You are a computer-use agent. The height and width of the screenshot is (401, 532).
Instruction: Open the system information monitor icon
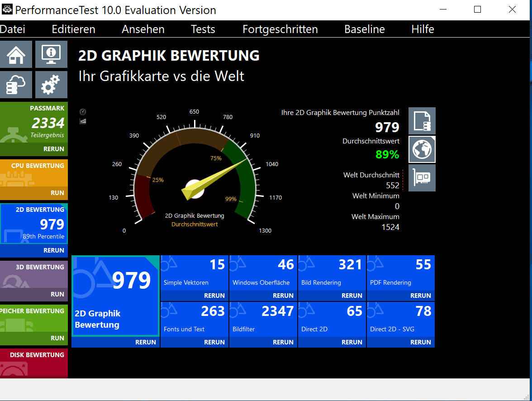click(x=51, y=54)
